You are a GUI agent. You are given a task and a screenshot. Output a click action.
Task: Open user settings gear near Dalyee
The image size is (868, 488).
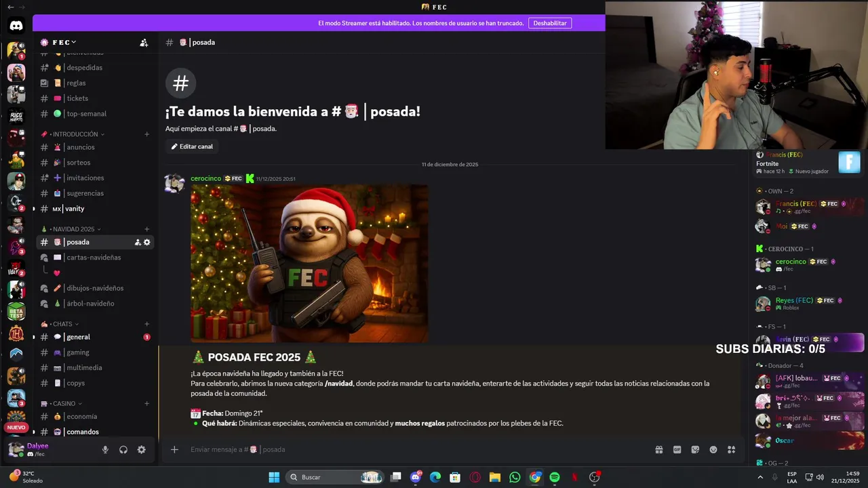coord(141,449)
